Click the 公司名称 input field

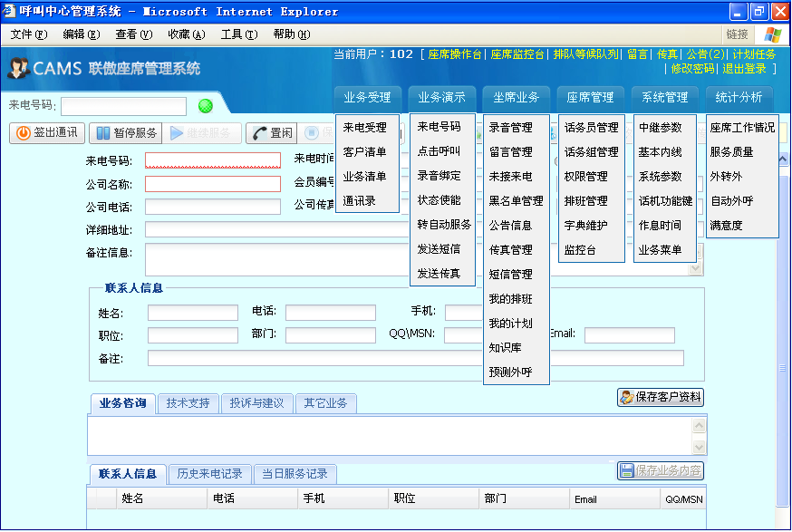pyautogui.click(x=213, y=184)
